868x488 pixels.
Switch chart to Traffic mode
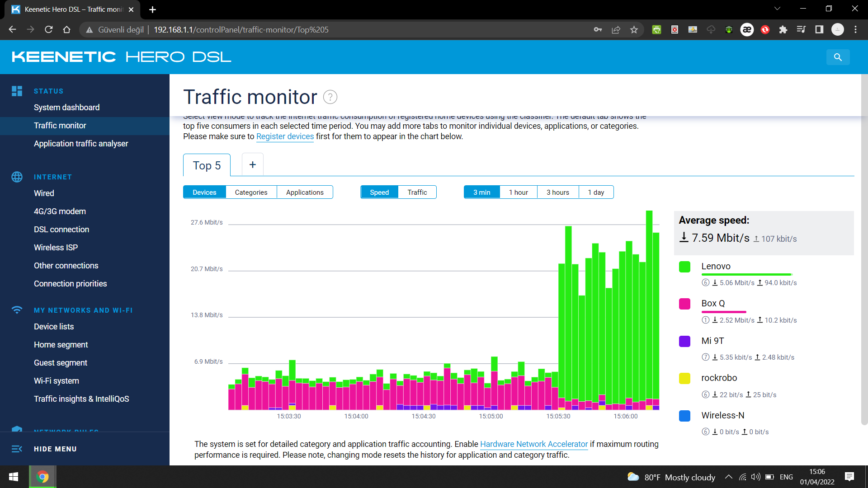coord(417,192)
